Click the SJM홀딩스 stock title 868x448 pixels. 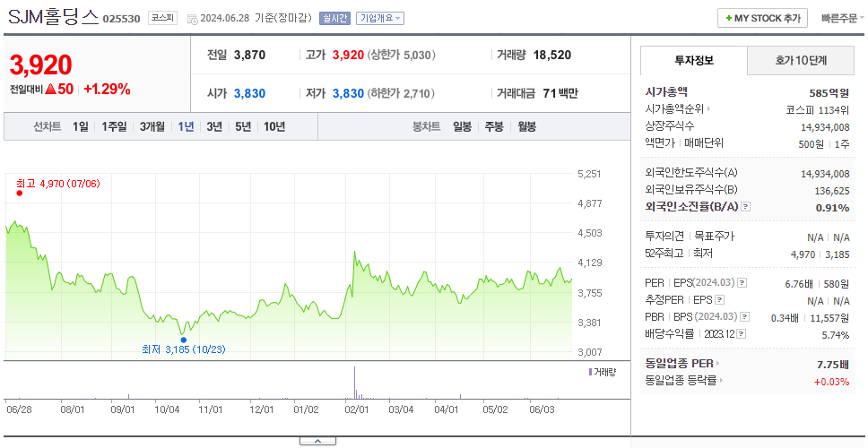54,17
